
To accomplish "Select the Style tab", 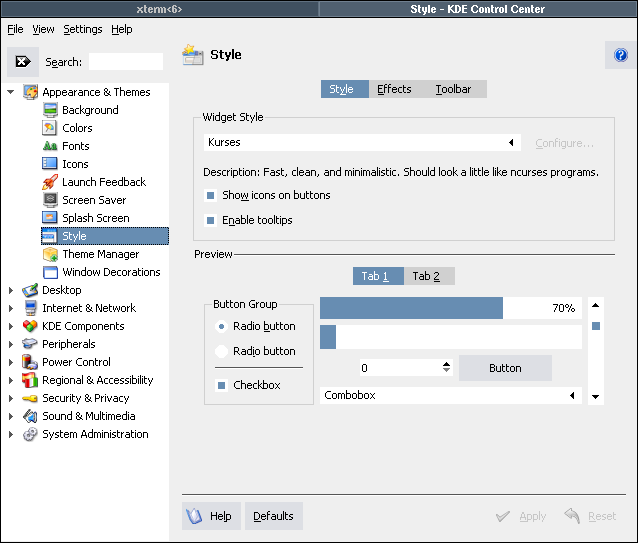I will (345, 89).
